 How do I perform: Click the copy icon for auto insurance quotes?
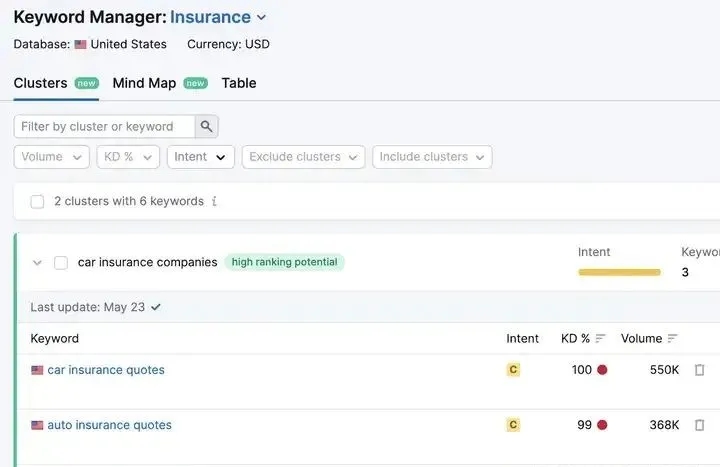click(x=699, y=425)
